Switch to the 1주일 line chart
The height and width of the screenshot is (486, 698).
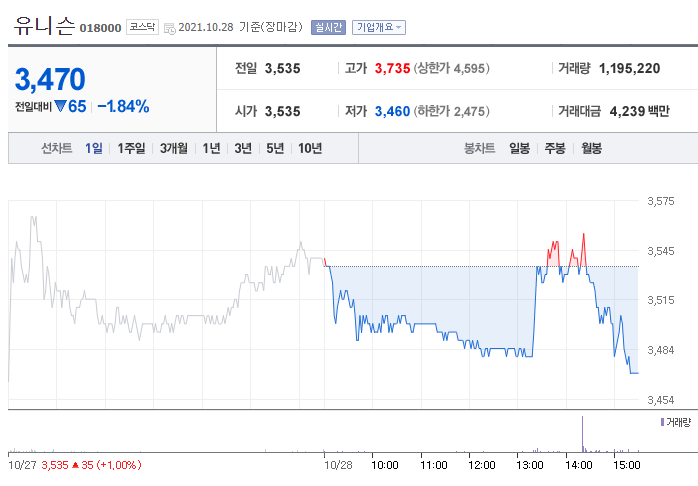(x=131, y=148)
